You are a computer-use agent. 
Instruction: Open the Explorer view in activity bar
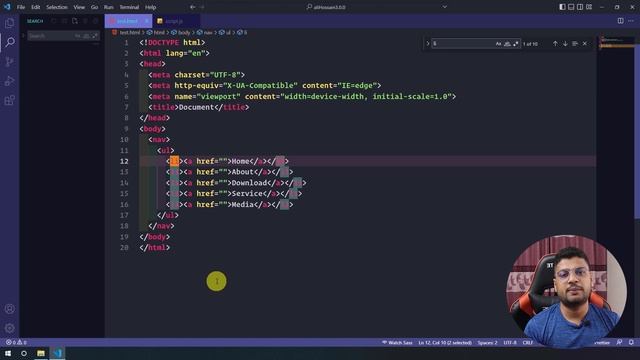(10, 23)
